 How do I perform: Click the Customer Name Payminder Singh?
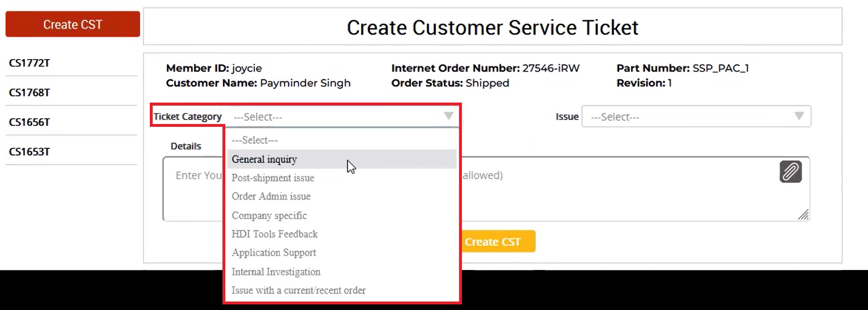click(305, 83)
